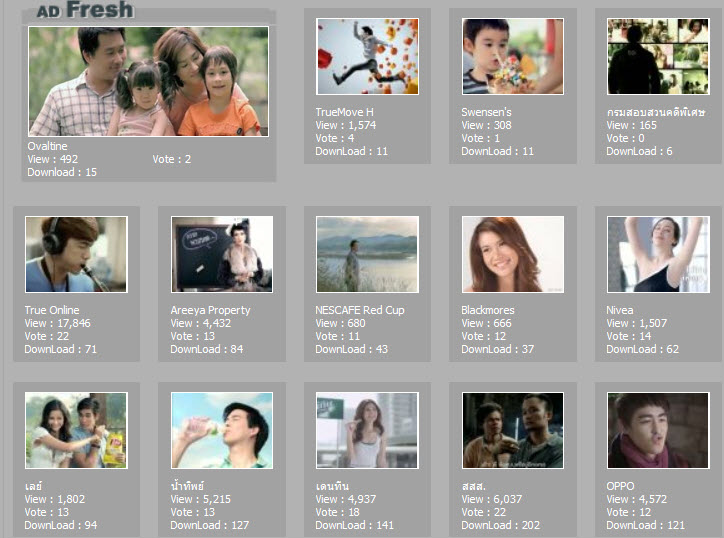Open the เดนทีน ad thumbnail
Screen dimensions: 724x538
[x=368, y=430]
